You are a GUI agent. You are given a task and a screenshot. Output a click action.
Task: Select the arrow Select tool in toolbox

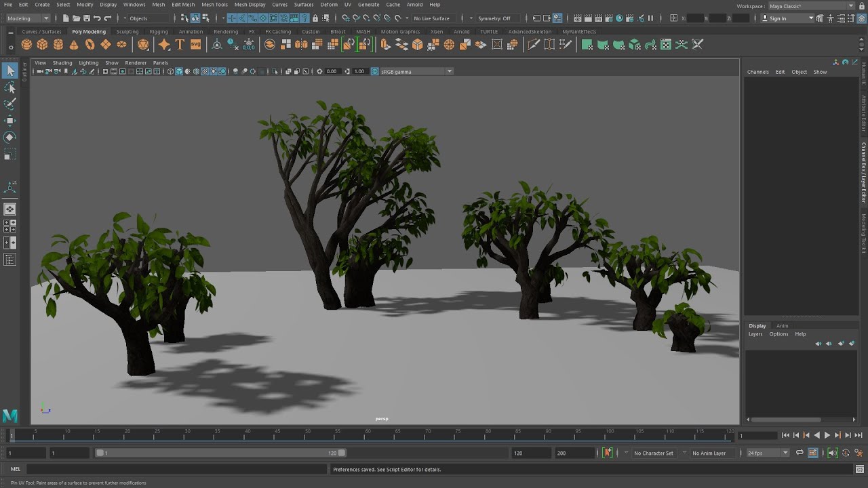(9, 70)
